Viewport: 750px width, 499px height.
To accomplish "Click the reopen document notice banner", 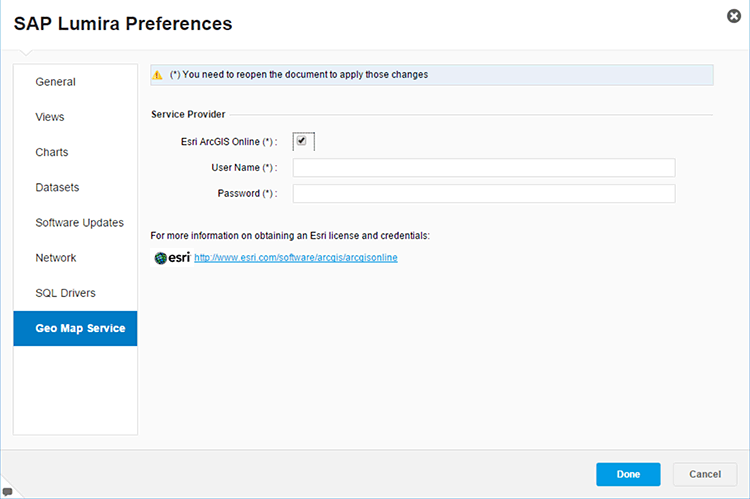I will [431, 75].
